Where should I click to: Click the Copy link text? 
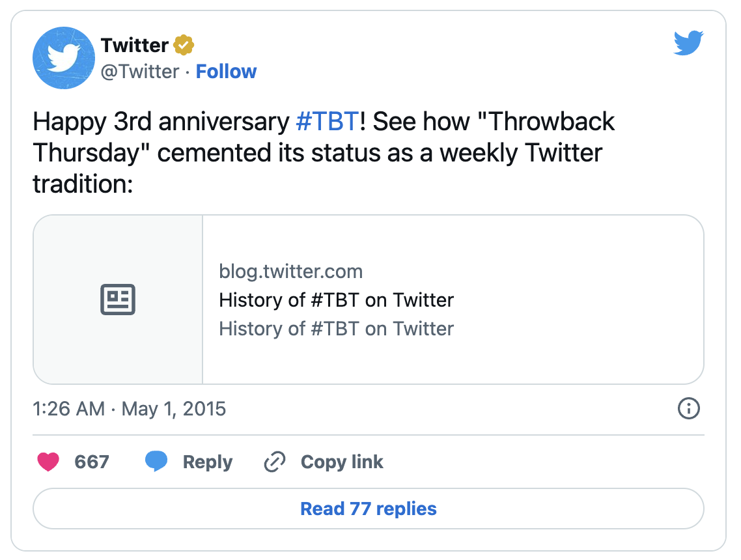[342, 462]
